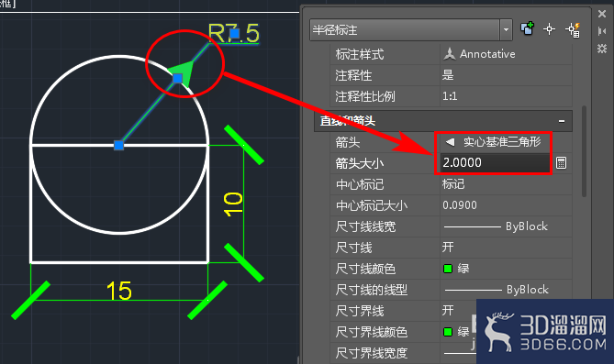The width and height of the screenshot is (614, 364).
Task: Click the 箭头 property label
Action: click(x=347, y=142)
